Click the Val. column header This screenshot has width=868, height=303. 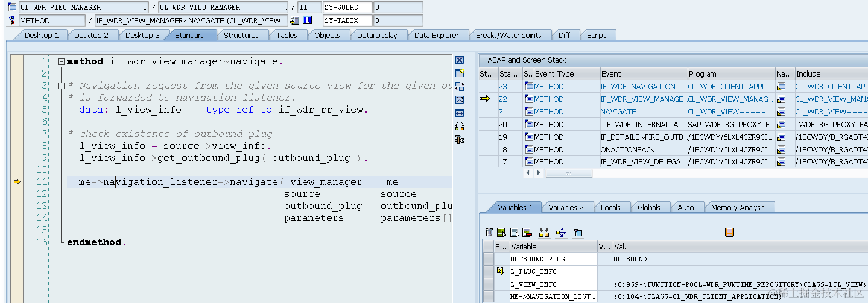tap(741, 246)
